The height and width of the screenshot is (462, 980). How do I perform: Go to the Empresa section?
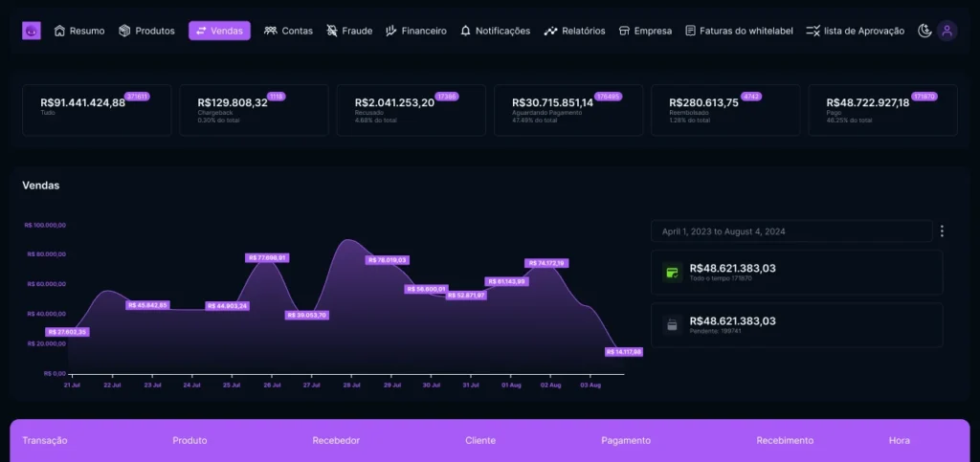point(645,31)
